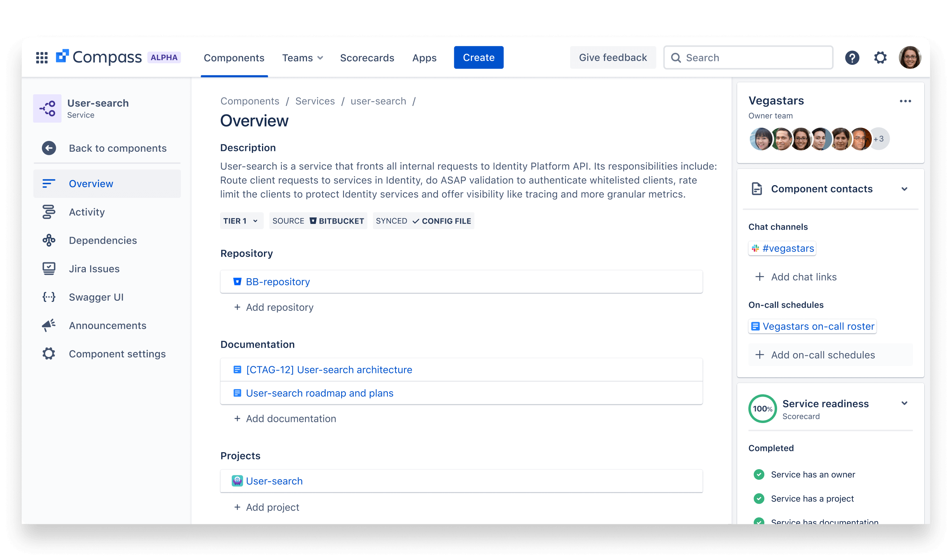The image size is (951, 560).
Task: Open the help question mark icon
Action: tap(852, 58)
